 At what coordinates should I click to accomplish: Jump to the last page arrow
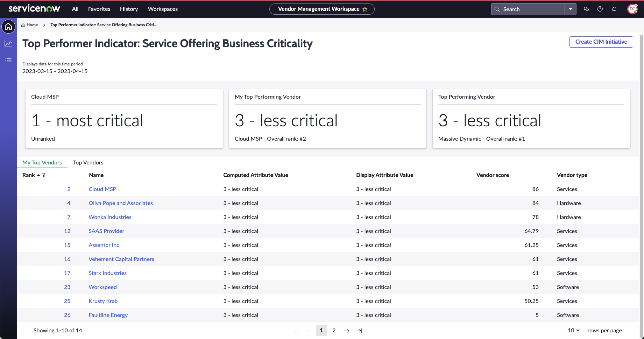[x=359, y=331]
